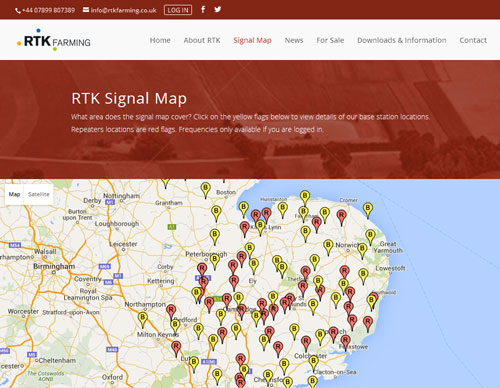
Task: Open the Signal Map menu item
Action: [x=252, y=40]
